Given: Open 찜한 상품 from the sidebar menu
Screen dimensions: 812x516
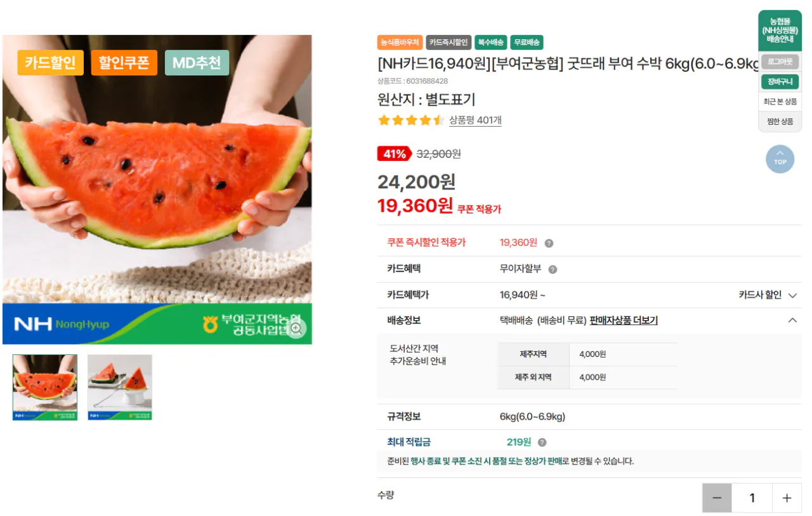Looking at the screenshot, I should point(780,122).
